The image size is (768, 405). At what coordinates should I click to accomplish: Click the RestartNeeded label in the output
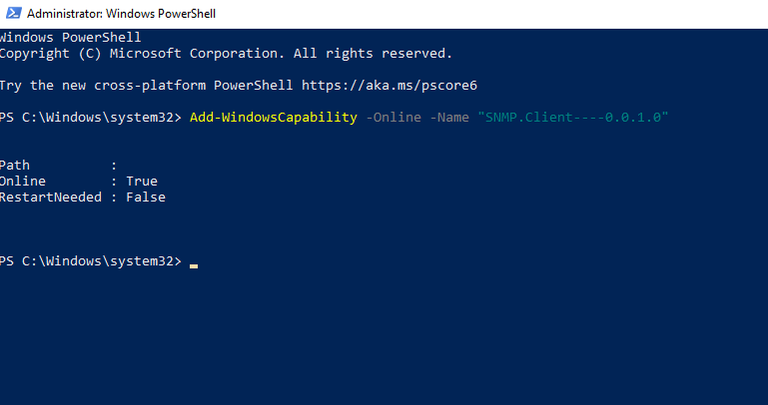[x=50, y=197]
